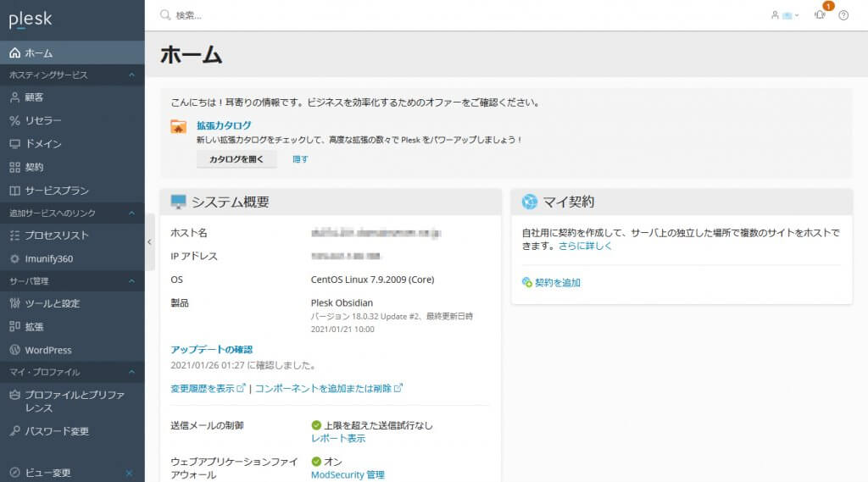Click the パスワード変更 key icon

tap(15, 430)
